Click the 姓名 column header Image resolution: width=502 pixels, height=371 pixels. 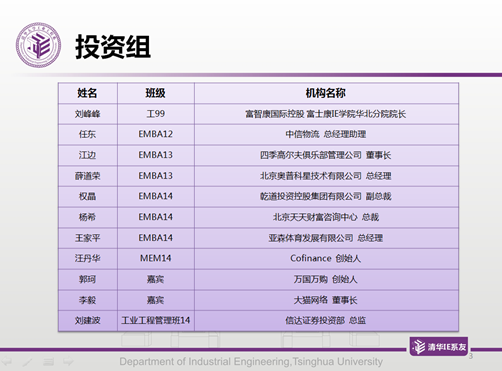[88, 93]
